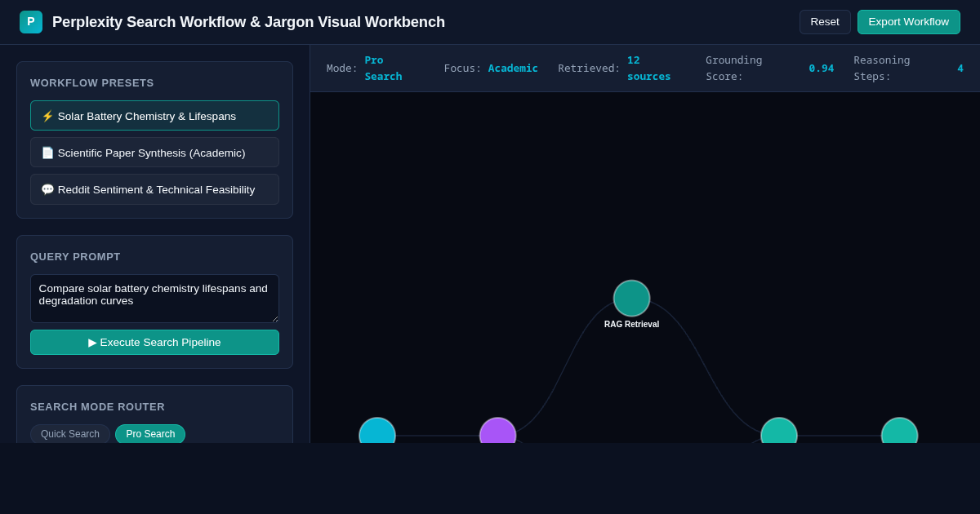Click the QUERY PROMPT heading
The height and width of the screenshot is (514, 980).
coord(75,256)
